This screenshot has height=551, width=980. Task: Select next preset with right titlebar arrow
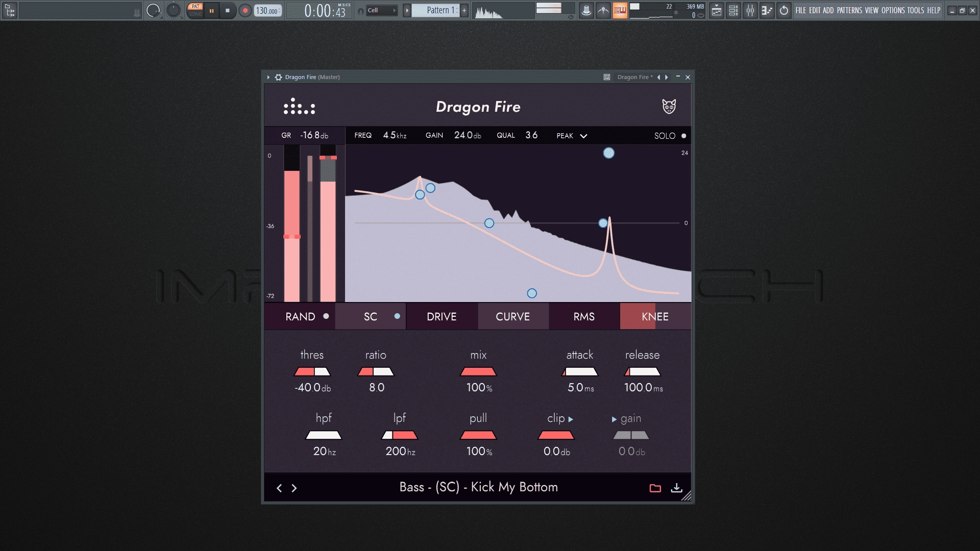pyautogui.click(x=667, y=77)
